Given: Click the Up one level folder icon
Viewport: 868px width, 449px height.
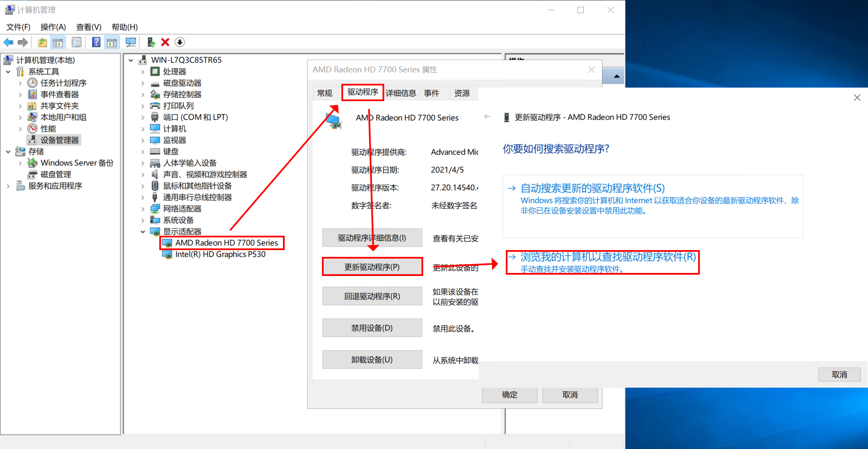Looking at the screenshot, I should click(42, 42).
